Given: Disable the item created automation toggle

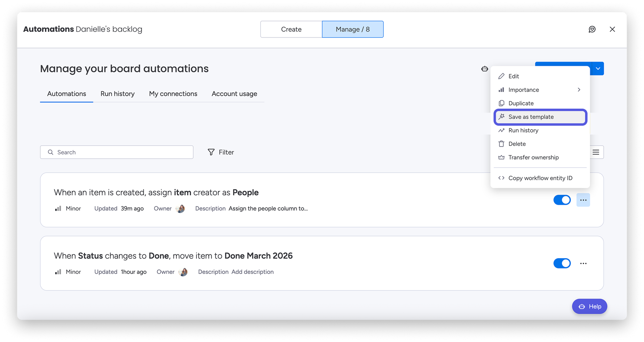Looking at the screenshot, I should click(x=562, y=200).
